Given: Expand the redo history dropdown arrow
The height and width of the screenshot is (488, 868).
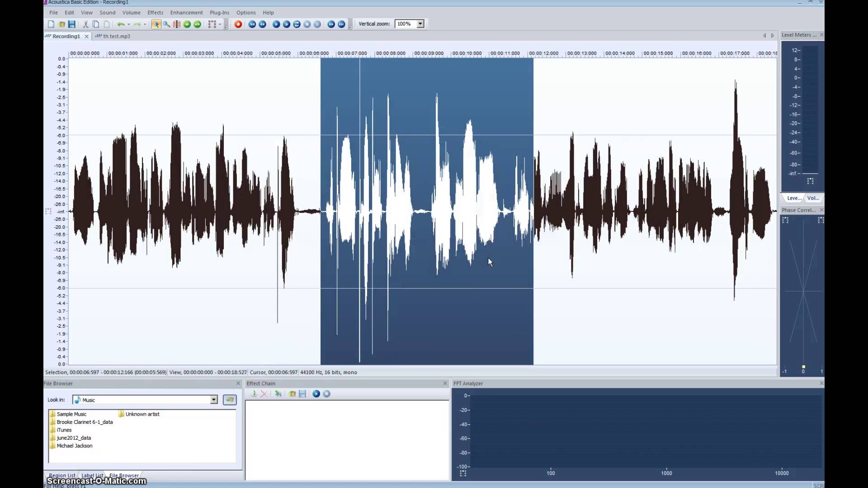Looking at the screenshot, I should (145, 24).
